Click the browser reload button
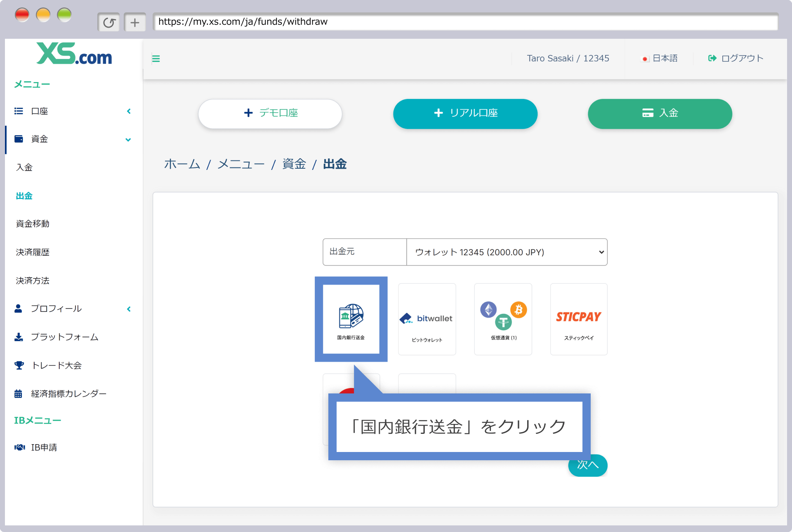Image resolution: width=792 pixels, height=532 pixels. 109,22
